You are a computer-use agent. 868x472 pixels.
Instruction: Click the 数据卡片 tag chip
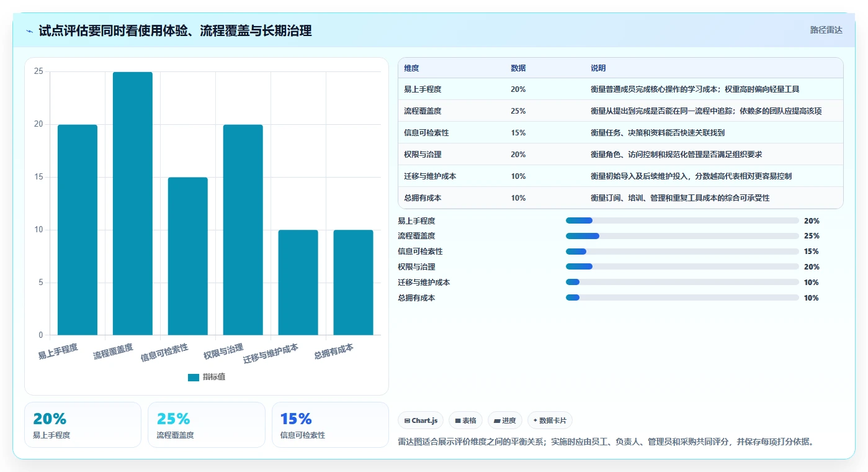coord(550,420)
